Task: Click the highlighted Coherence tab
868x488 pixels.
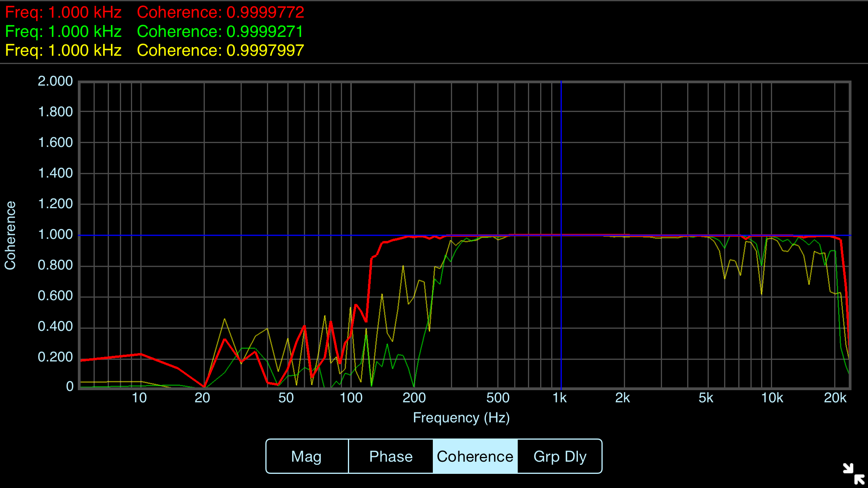Action: [x=475, y=457]
